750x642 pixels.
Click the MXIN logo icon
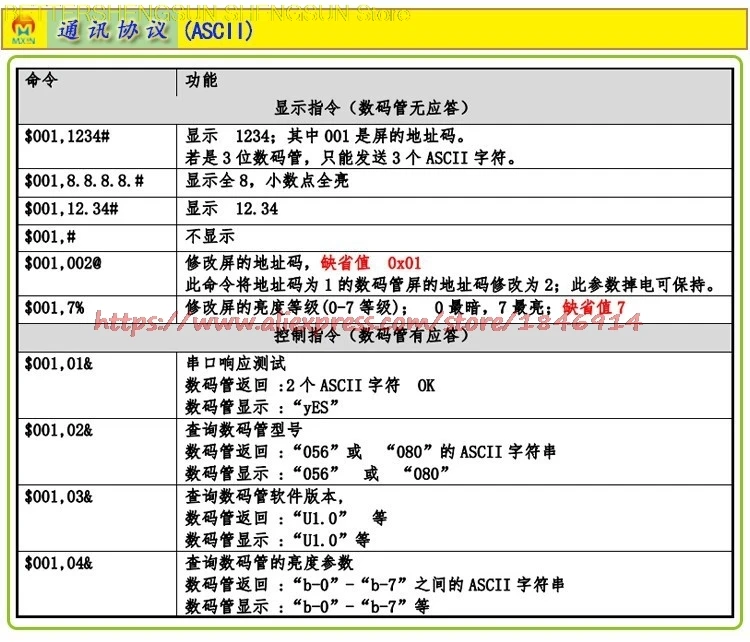(x=23, y=30)
